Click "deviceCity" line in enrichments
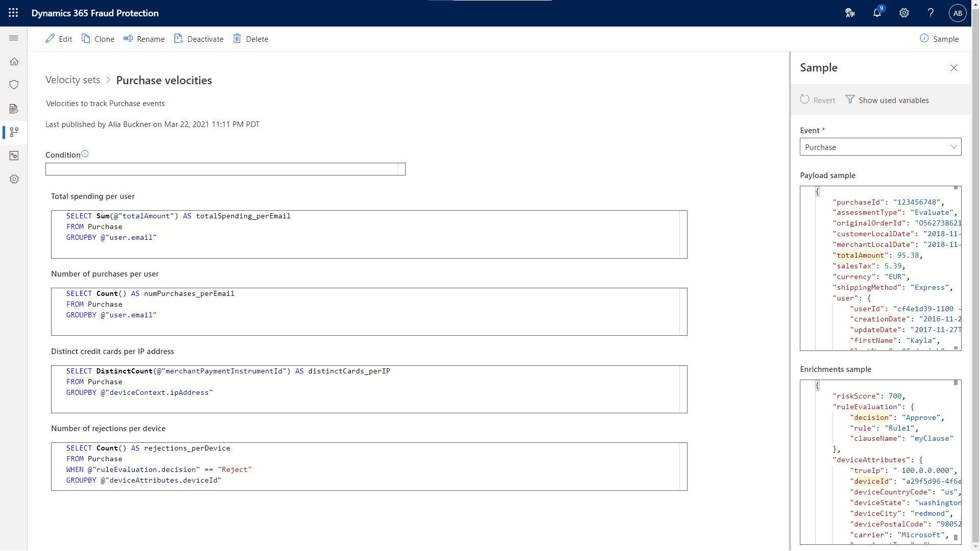980x551 pixels. pyautogui.click(x=901, y=513)
